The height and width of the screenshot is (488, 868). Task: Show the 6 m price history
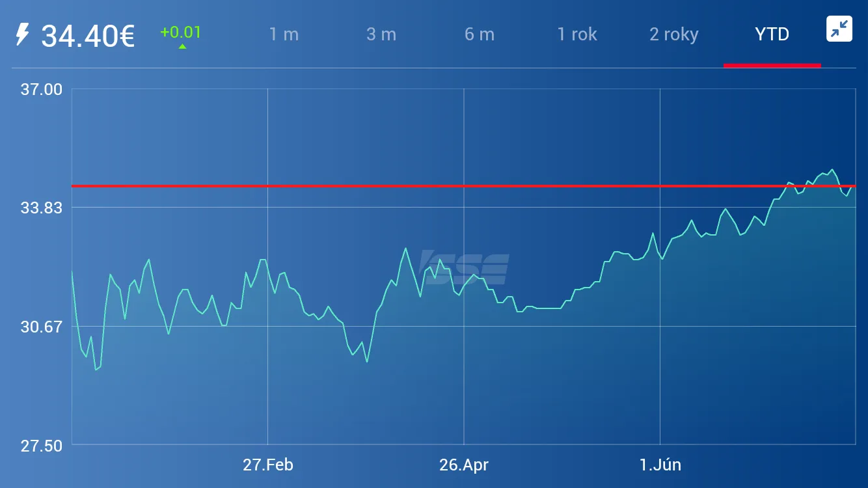(x=480, y=34)
